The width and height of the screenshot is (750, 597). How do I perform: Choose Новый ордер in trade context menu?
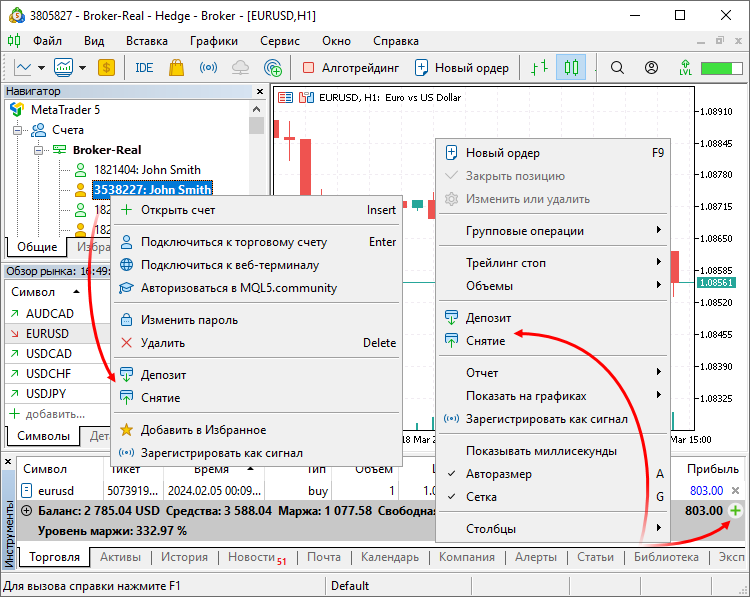point(553,153)
